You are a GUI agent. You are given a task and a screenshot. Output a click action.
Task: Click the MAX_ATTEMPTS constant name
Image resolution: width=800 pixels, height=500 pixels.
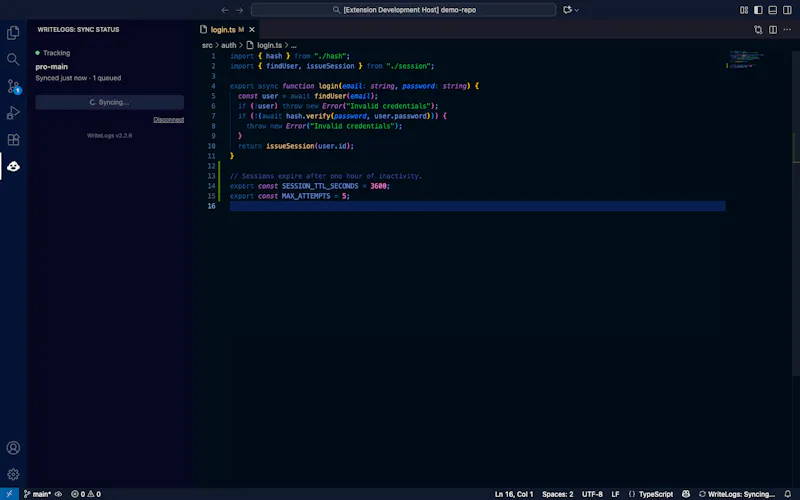[x=306, y=196]
